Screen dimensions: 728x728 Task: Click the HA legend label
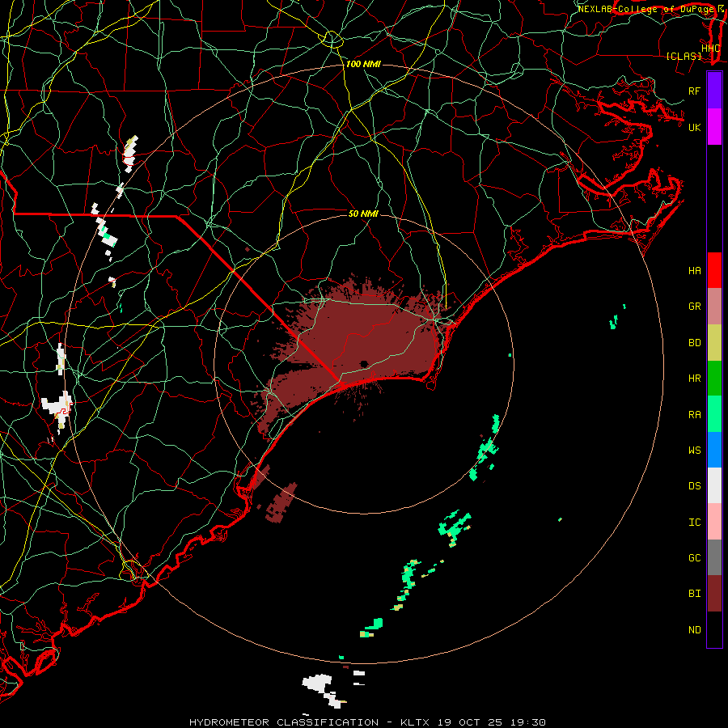tap(694, 271)
